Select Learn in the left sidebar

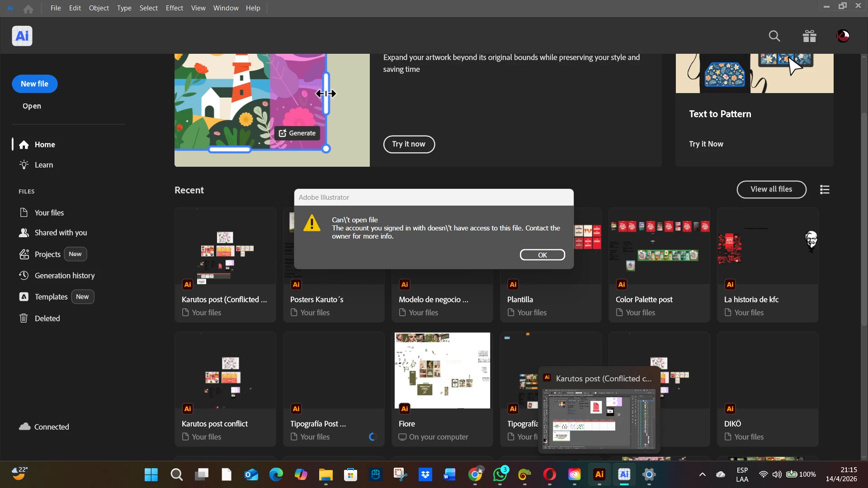point(44,165)
